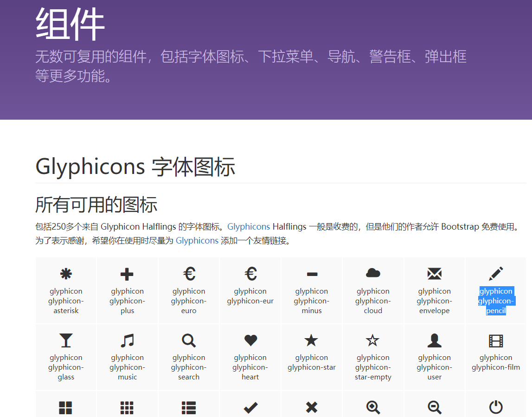The image size is (532, 417).
Task: Select the search magnifier glyphicon icon
Action: point(189,340)
